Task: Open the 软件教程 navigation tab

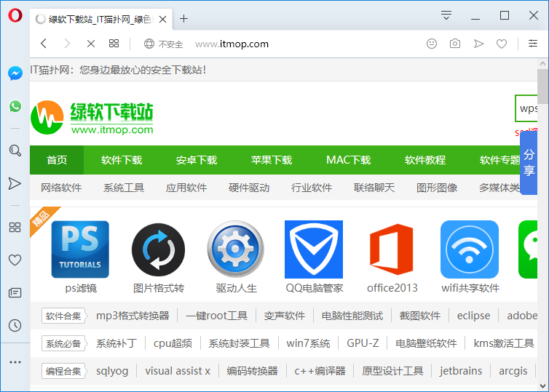Action: point(425,160)
